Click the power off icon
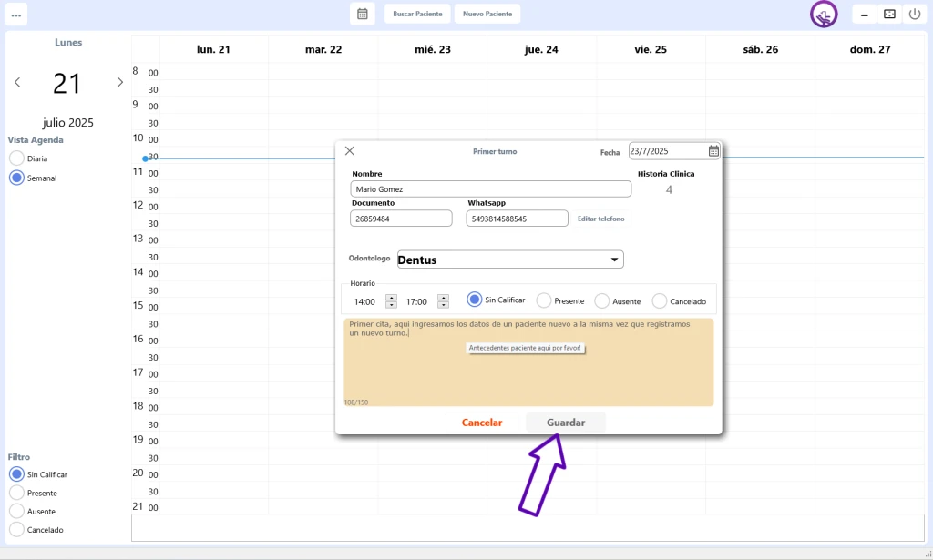 coord(915,15)
